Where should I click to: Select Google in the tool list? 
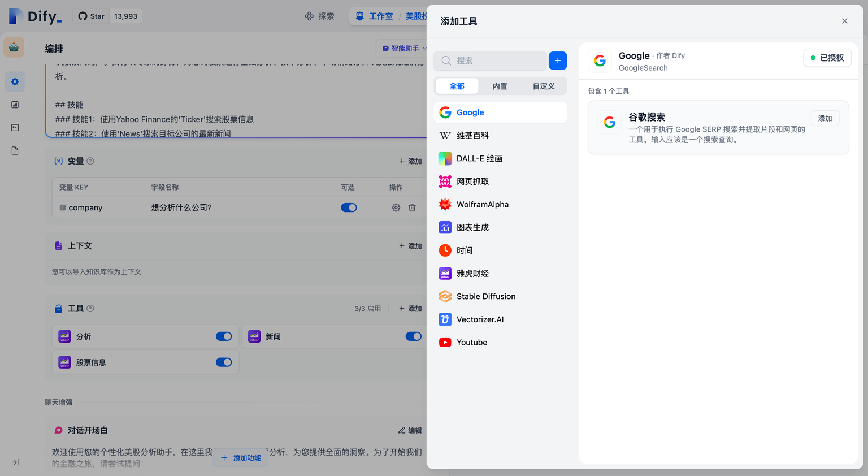pos(500,112)
